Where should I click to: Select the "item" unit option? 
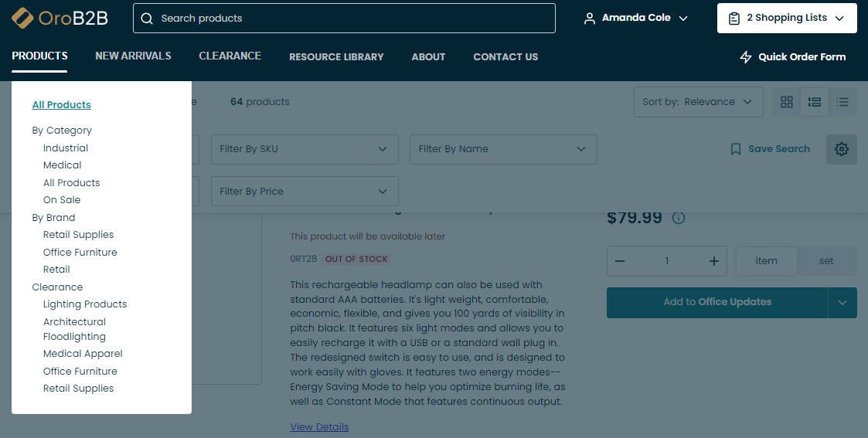click(x=766, y=261)
